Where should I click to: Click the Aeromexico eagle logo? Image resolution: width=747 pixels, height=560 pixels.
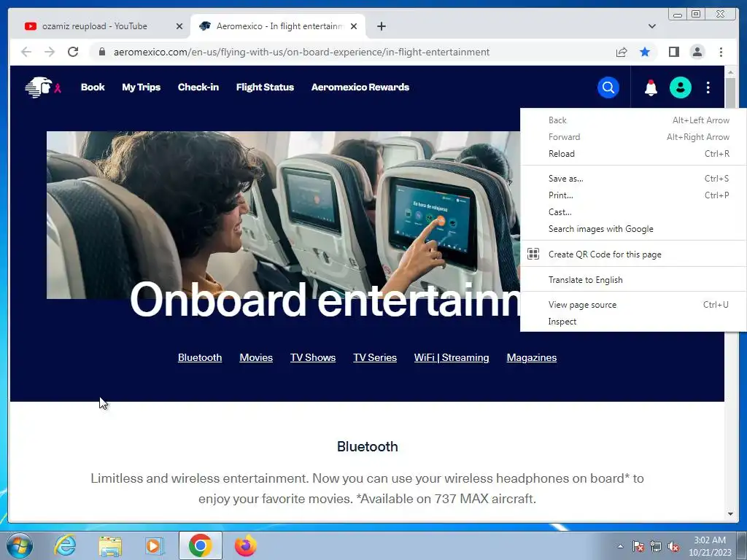click(x=39, y=87)
